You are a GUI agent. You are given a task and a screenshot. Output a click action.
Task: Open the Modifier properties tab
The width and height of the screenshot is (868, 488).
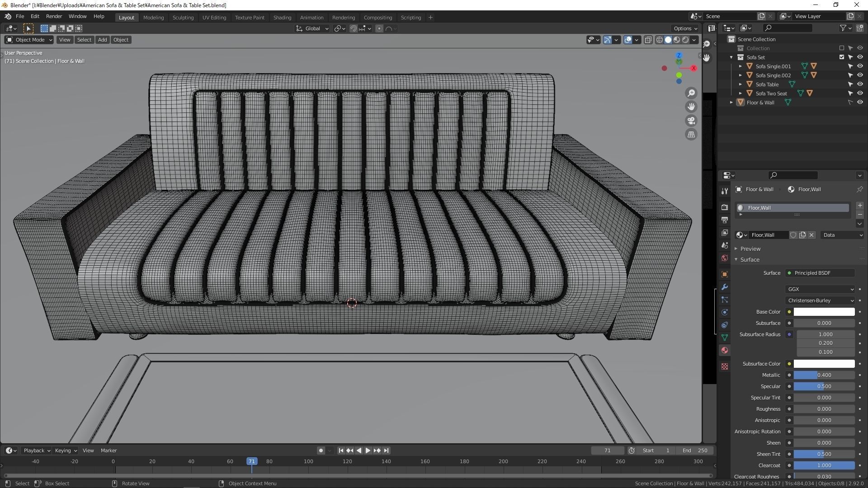point(725,287)
